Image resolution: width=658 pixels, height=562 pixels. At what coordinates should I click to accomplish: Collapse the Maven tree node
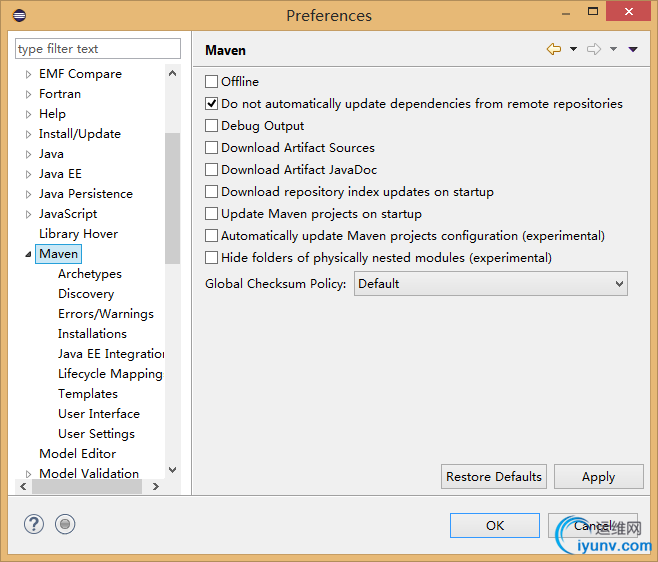28,254
